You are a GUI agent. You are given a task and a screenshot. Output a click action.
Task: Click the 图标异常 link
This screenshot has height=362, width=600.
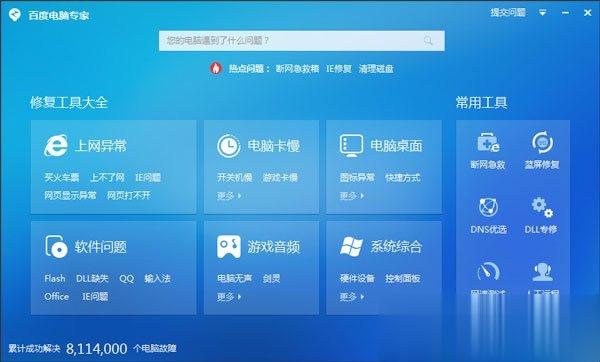(x=357, y=177)
